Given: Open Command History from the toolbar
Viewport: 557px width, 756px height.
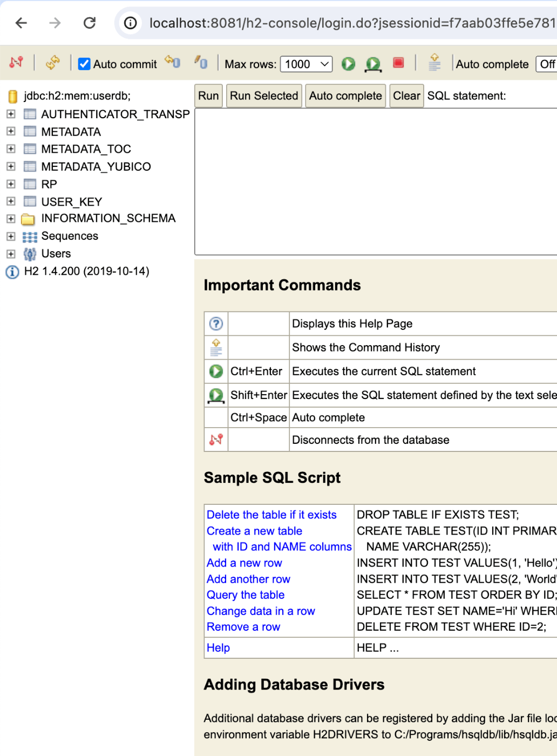Looking at the screenshot, I should [x=434, y=63].
